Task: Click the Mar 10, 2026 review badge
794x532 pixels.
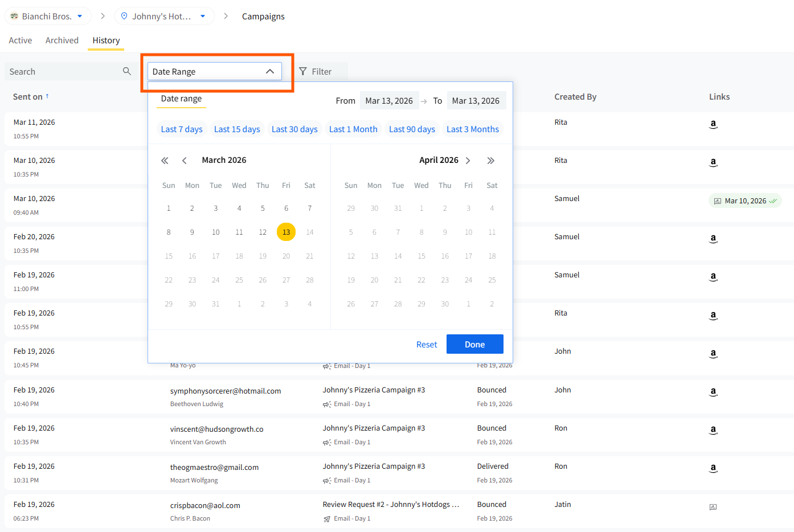Action: 745,200
